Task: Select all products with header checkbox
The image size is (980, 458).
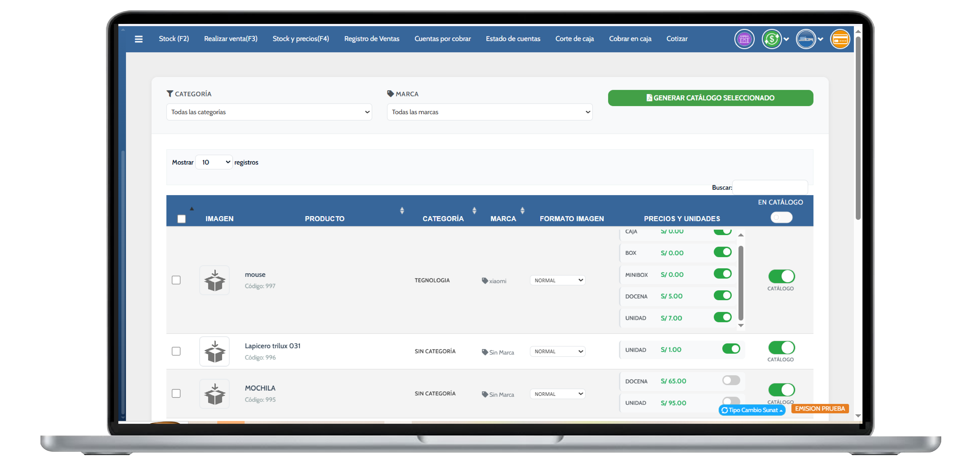Action: tap(182, 219)
